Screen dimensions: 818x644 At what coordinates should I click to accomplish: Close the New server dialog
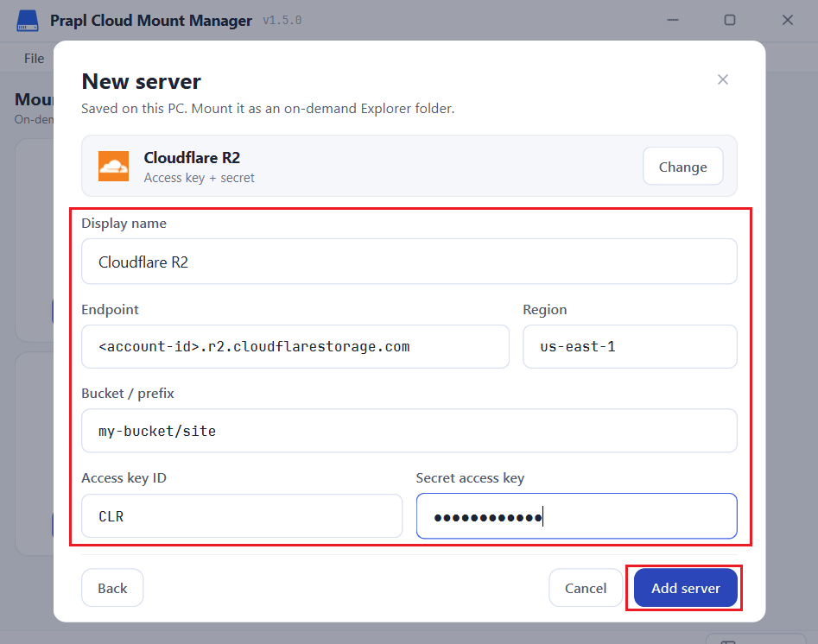coord(722,79)
